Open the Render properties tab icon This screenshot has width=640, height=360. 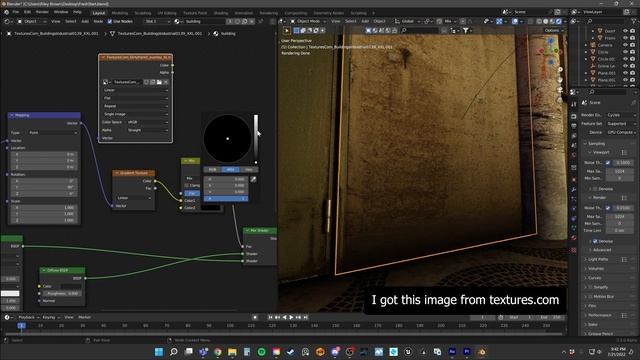coord(574,117)
